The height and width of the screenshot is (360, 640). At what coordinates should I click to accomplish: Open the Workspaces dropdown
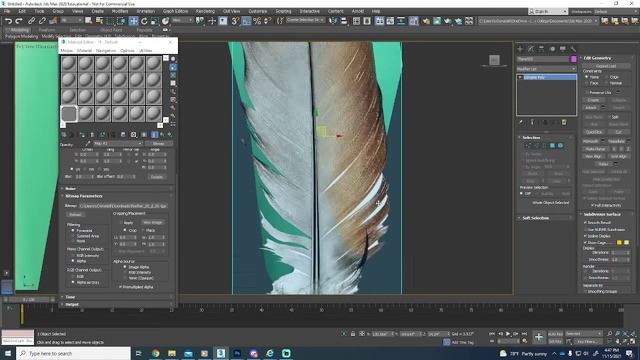[x=617, y=11]
